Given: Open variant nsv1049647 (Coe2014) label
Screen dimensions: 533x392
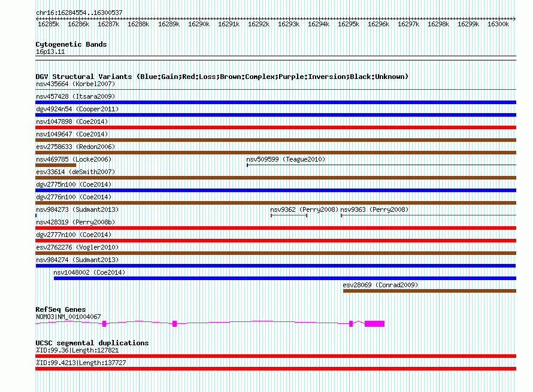Looking at the screenshot, I should 72,134.
